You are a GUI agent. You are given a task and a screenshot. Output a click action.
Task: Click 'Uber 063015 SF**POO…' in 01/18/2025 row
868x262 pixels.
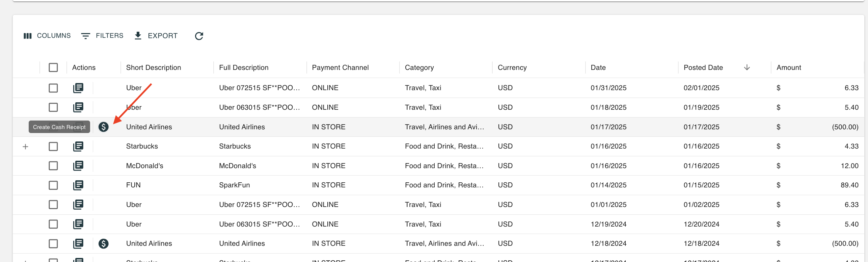click(260, 107)
